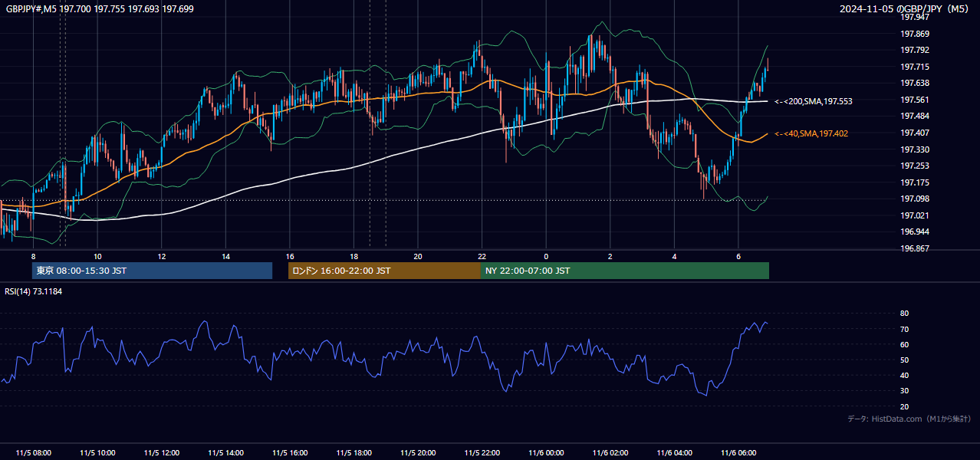This screenshot has width=980, height=460.
Task: Click the 東京 08:00-15:30 JST session bar
Action: point(152,271)
